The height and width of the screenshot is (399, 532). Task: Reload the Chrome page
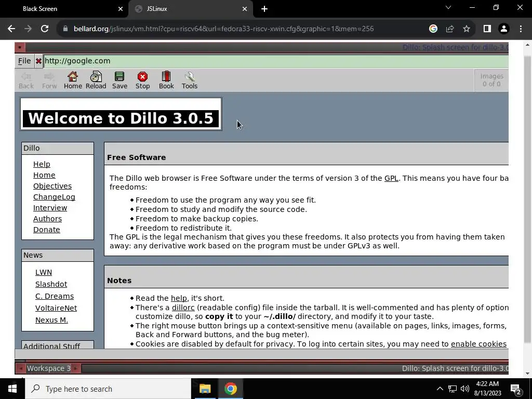point(45,29)
